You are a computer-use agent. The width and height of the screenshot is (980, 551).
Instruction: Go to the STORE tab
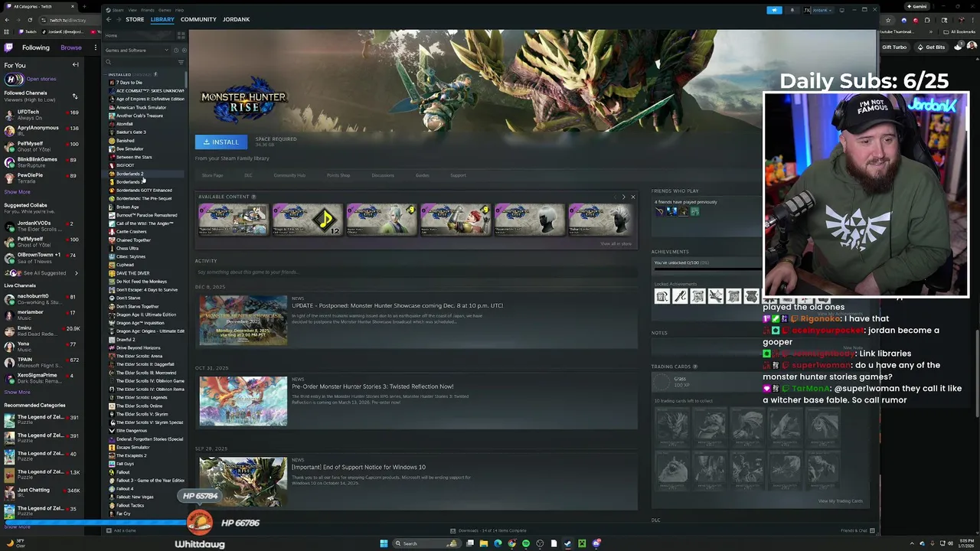pyautogui.click(x=135, y=19)
